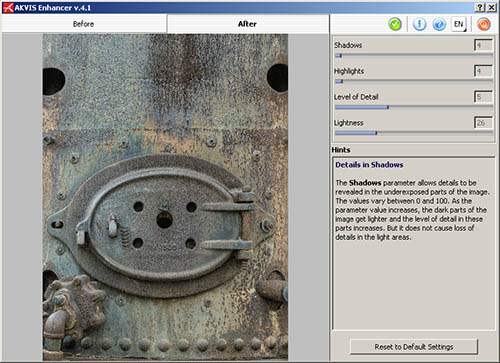This screenshot has height=363, width=500.
Task: Click the title bar help question button
Action: click(x=479, y=7)
